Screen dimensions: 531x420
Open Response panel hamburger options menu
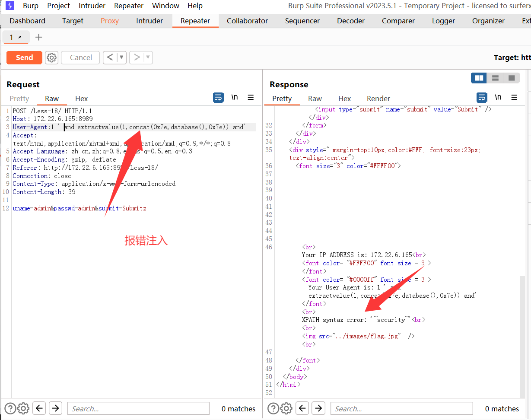click(514, 97)
